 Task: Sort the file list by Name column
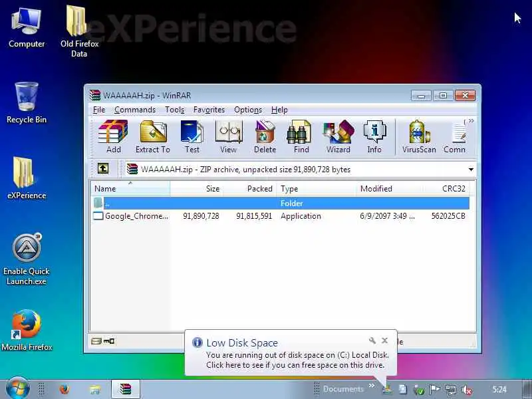(130, 189)
